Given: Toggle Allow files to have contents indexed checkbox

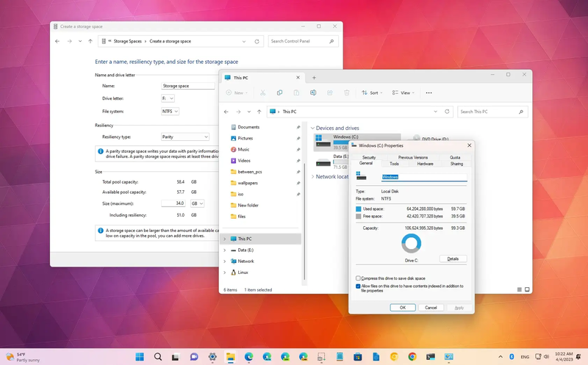Looking at the screenshot, I should [358, 286].
